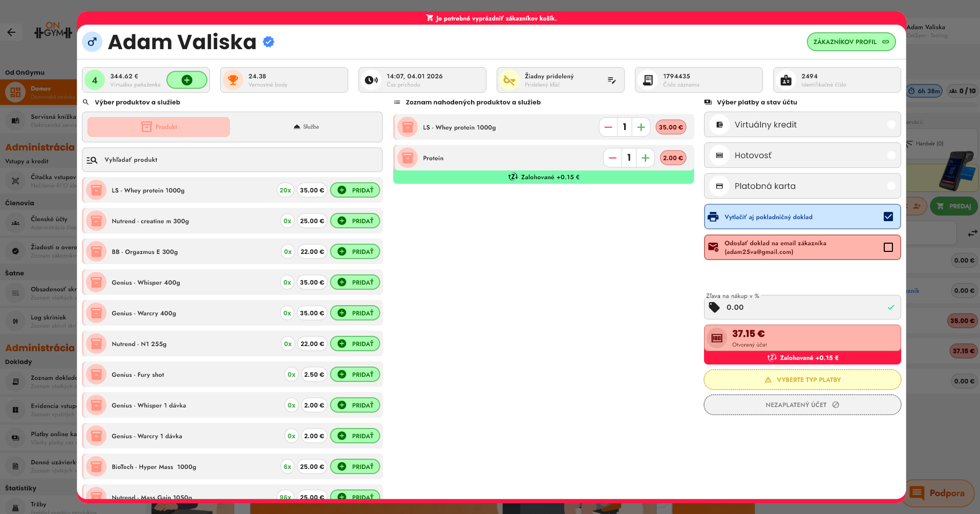
Task: Add Genius Warcry 400g to cart
Action: [355, 313]
